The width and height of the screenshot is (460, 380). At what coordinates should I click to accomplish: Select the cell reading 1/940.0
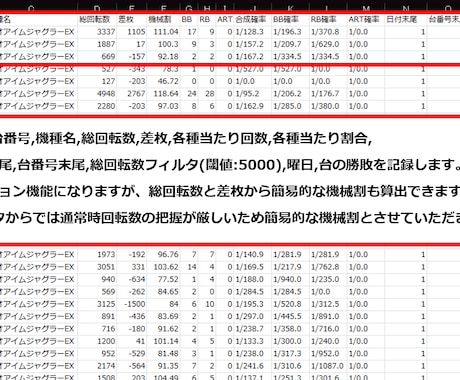point(290,279)
